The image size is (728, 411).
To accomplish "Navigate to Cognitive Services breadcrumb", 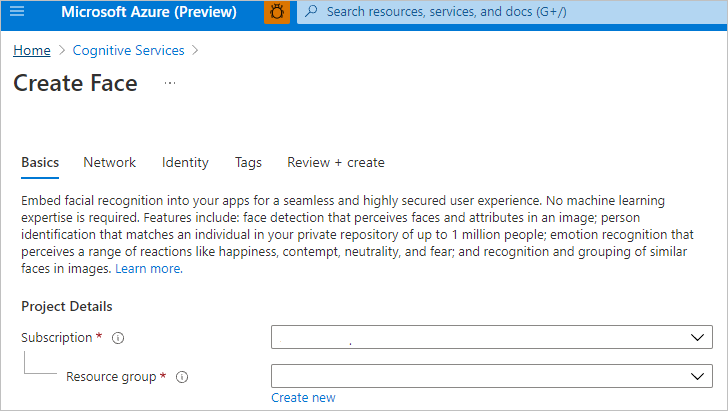I will [x=131, y=50].
